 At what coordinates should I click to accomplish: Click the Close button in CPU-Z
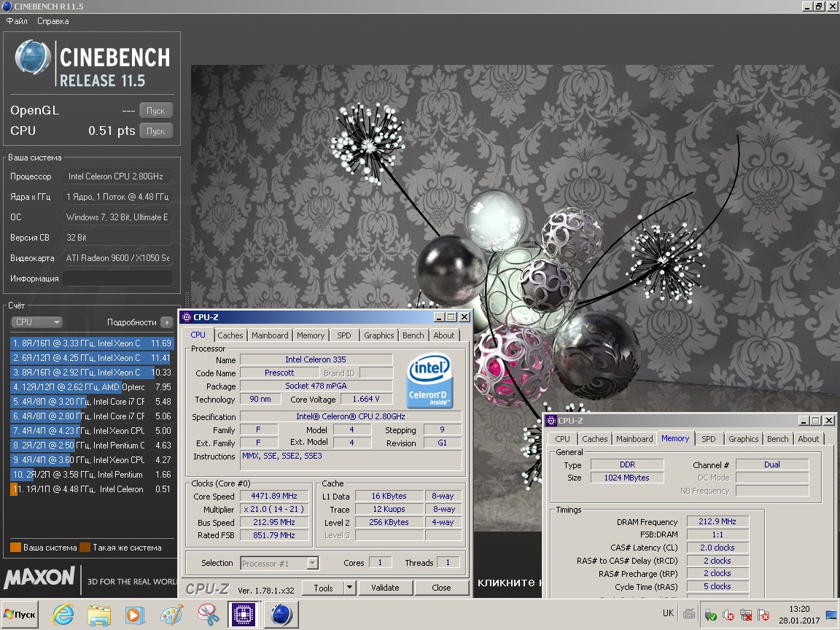(x=441, y=588)
